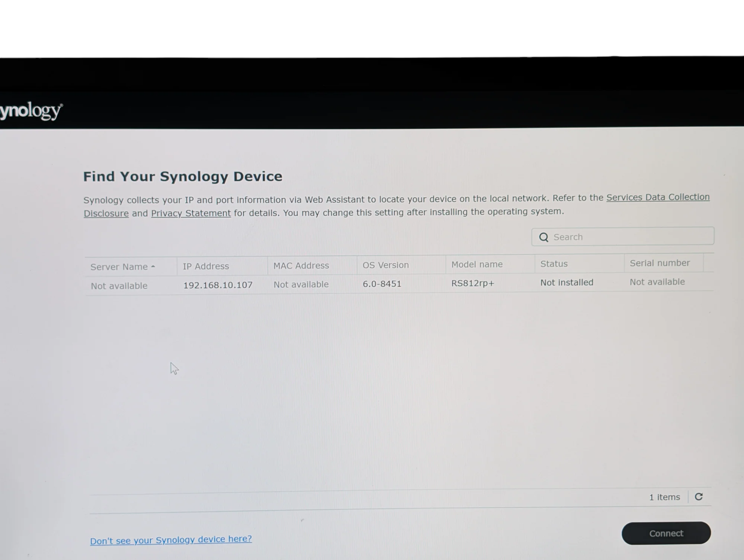This screenshot has width=744, height=560.
Task: Open "Don't see your Synology device here?" link
Action: point(171,540)
